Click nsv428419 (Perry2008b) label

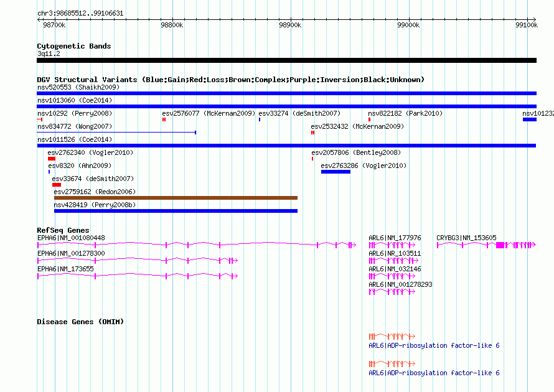[x=95, y=205]
